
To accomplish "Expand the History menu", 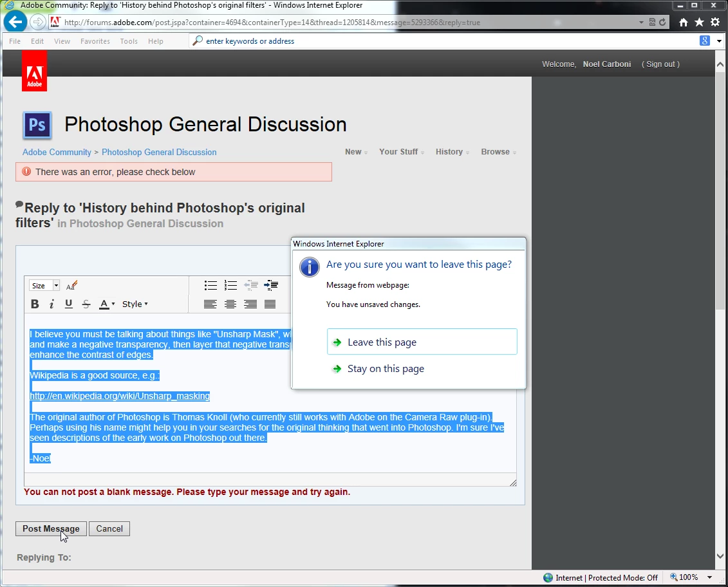I will [453, 152].
